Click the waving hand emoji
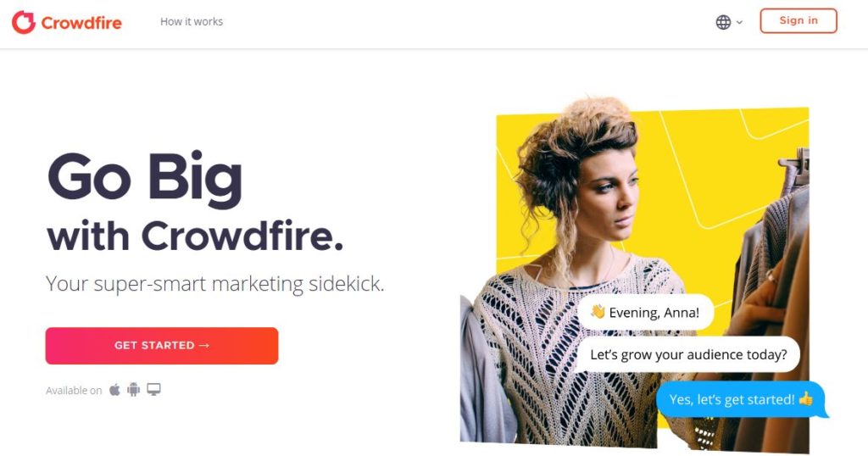Image resolution: width=868 pixels, height=456 pixels. (598, 312)
